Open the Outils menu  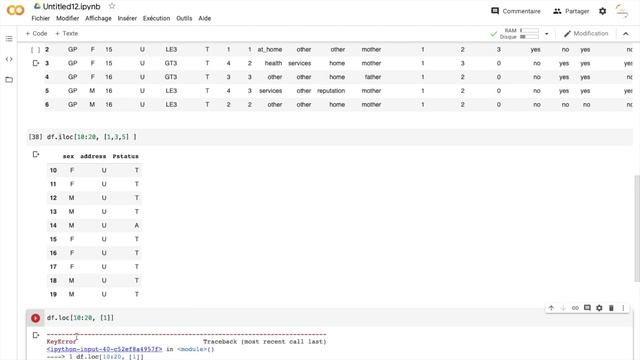(184, 18)
